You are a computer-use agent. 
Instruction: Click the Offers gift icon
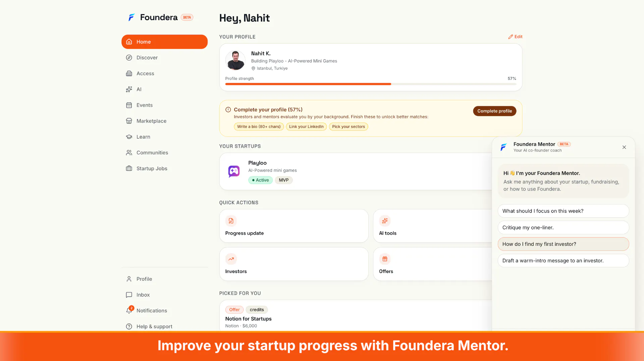[385, 259]
